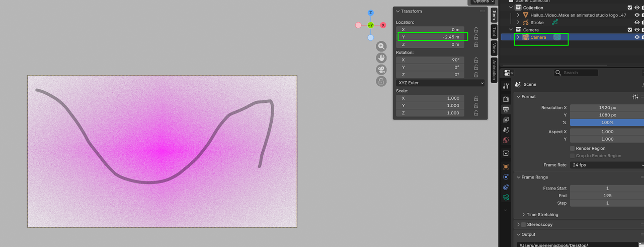Open the Tool properties tab icon
Viewport: 644px width, 247px height.
[x=506, y=86]
